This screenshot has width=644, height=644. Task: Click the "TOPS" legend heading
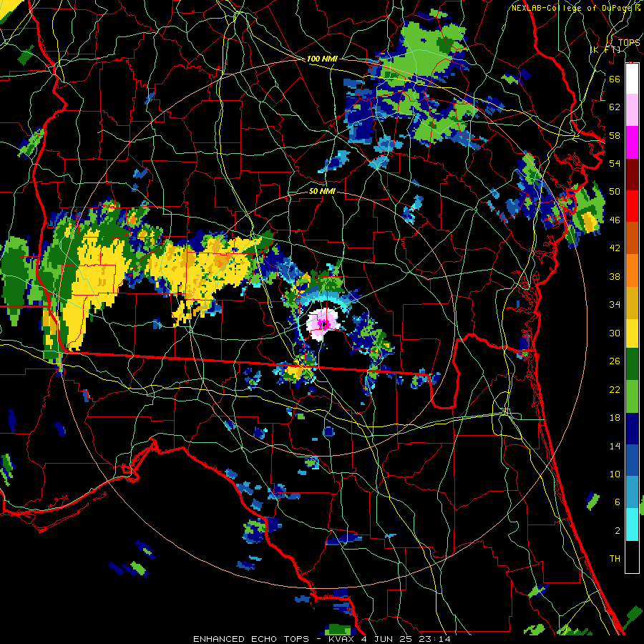[x=629, y=43]
